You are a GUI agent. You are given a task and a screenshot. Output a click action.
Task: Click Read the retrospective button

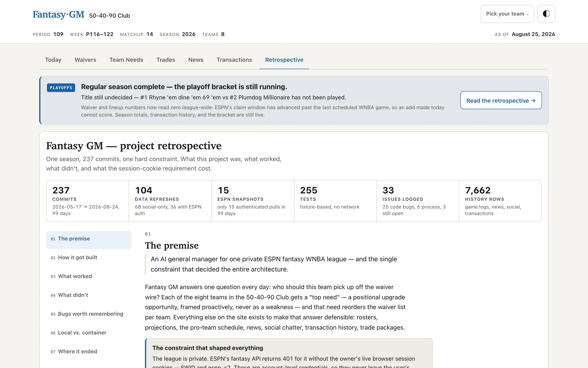pos(501,100)
